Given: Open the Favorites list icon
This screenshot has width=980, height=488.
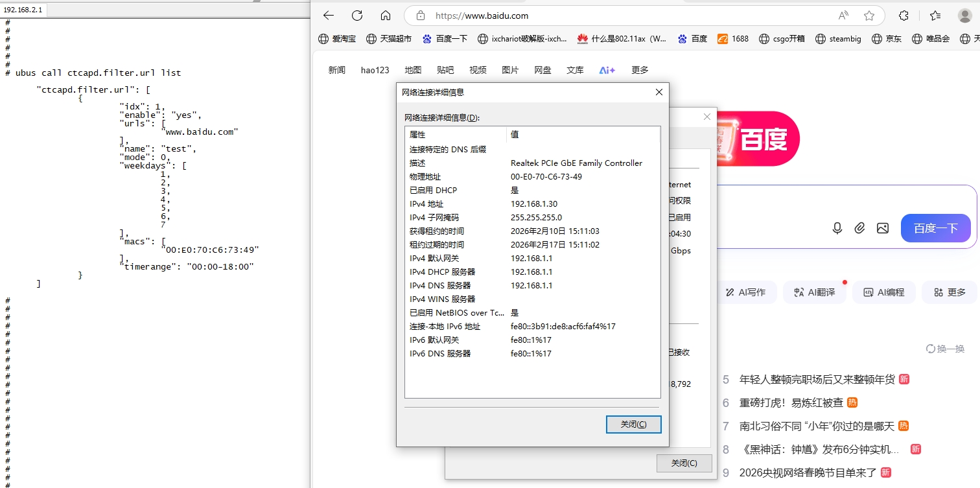Looking at the screenshot, I should (935, 16).
